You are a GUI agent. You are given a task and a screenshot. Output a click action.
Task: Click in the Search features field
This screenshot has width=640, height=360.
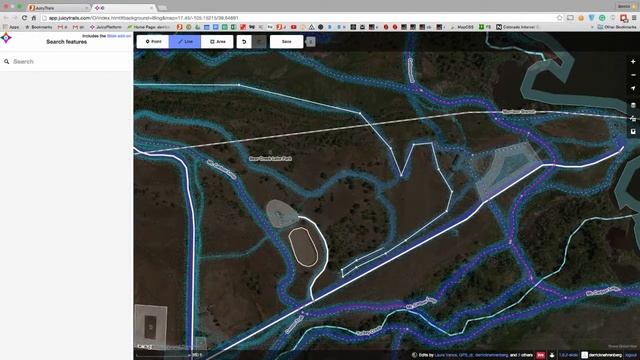click(67, 62)
